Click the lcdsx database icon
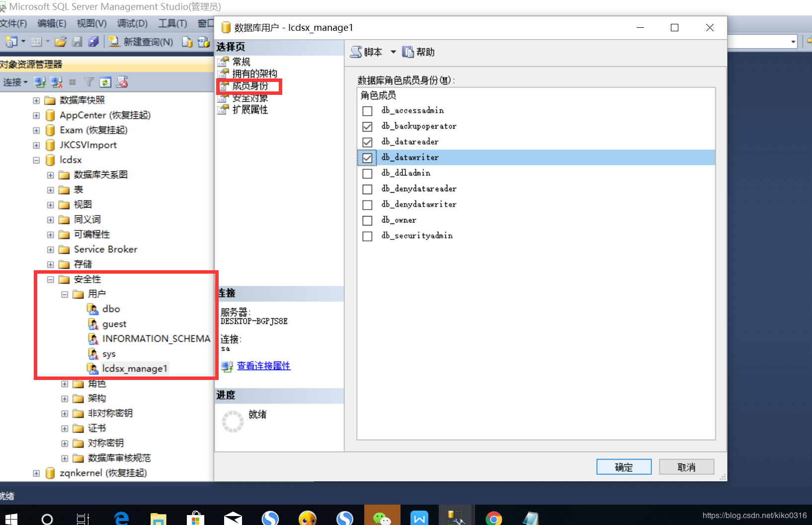The image size is (812, 525). pyautogui.click(x=50, y=160)
